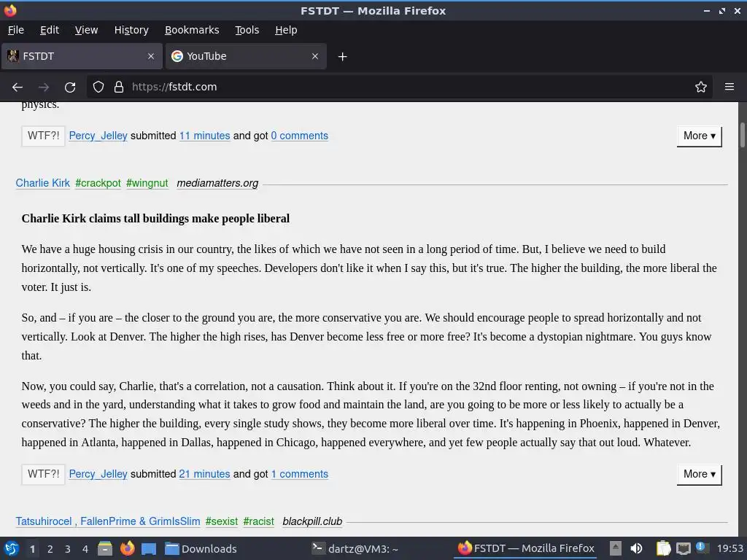Click the Firefox logo in the title bar
The height and width of the screenshot is (560, 747).
(10, 10)
